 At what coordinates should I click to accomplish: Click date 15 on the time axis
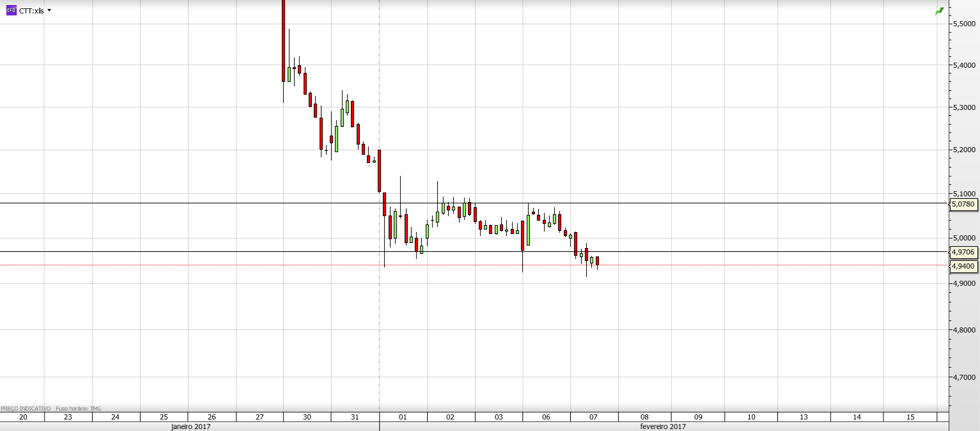pos(910,417)
